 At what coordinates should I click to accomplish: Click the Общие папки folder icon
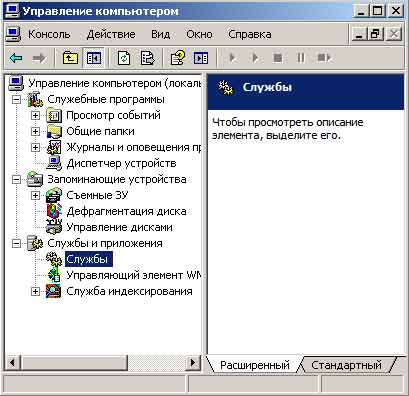54,132
